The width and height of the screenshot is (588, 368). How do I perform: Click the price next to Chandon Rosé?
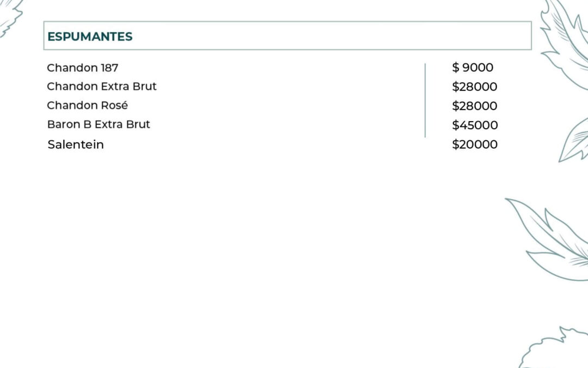[x=475, y=106]
